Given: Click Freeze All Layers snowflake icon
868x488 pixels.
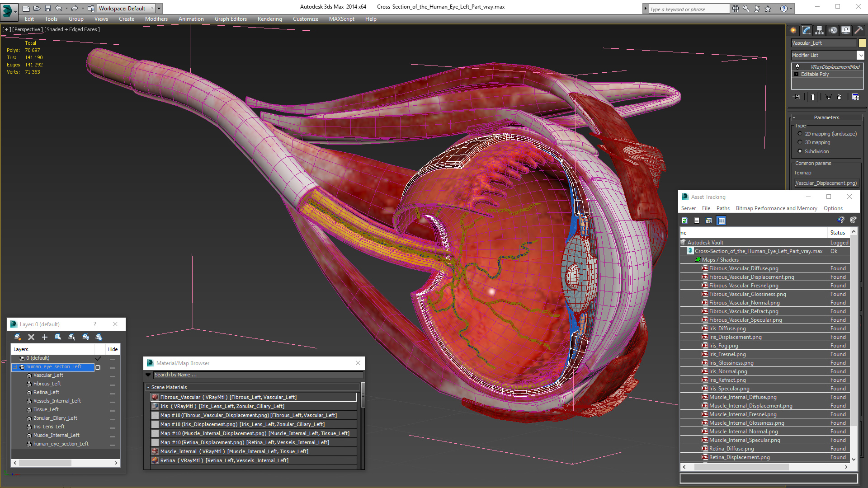Looking at the screenshot, I should pyautogui.click(x=99, y=337).
